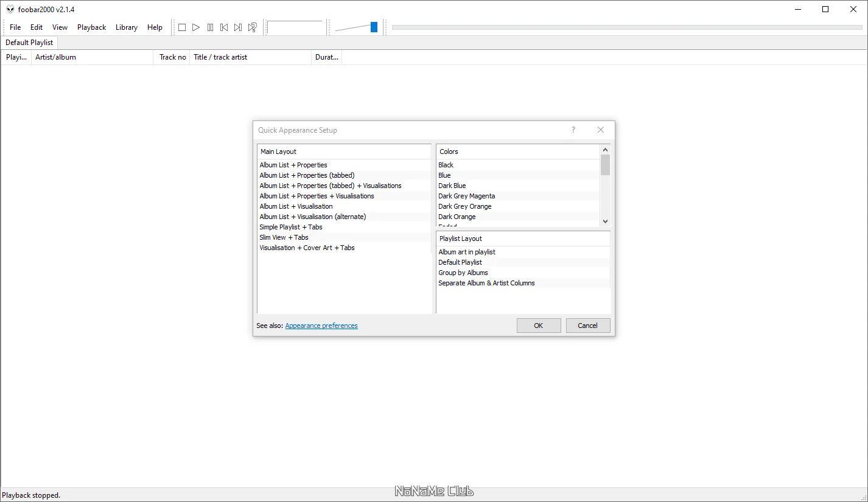Image resolution: width=868 pixels, height=502 pixels.
Task: Click the Pause button in toolbar
Action: tap(210, 27)
